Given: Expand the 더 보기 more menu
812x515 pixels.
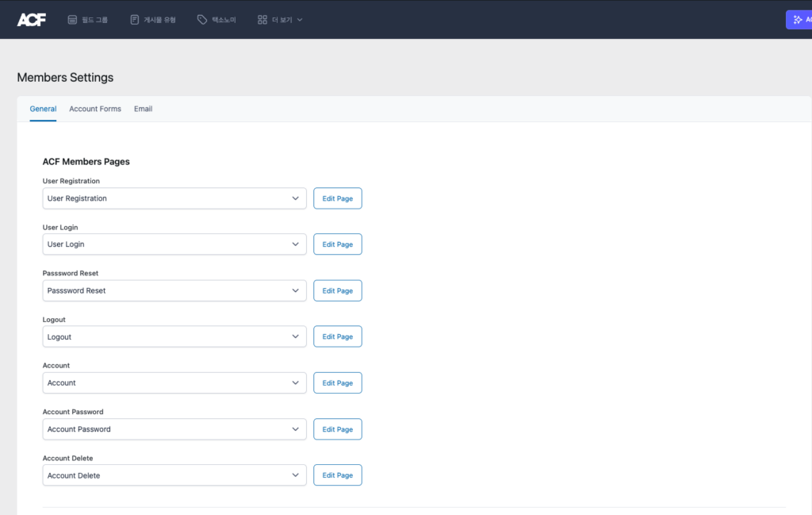Looking at the screenshot, I should [280, 19].
